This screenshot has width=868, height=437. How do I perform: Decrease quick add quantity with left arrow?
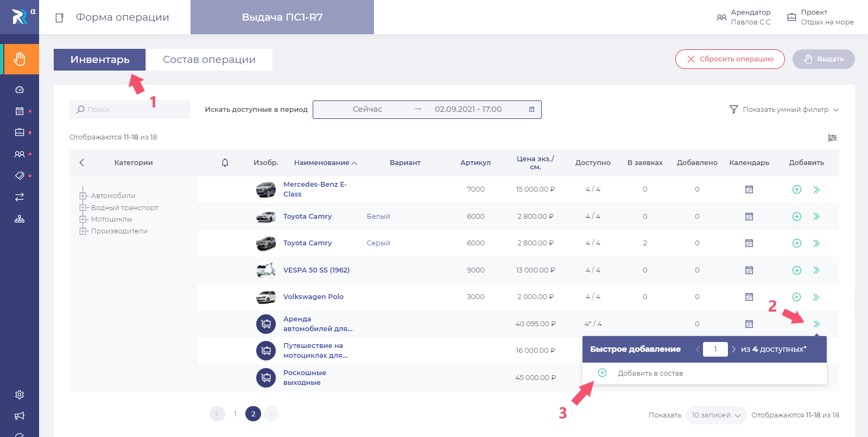[698, 350]
